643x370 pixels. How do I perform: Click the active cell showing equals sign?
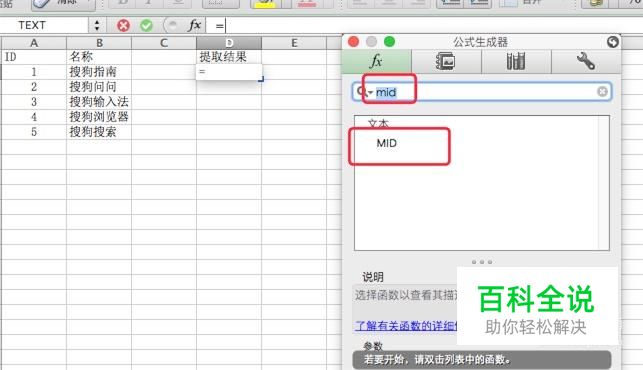pos(229,72)
